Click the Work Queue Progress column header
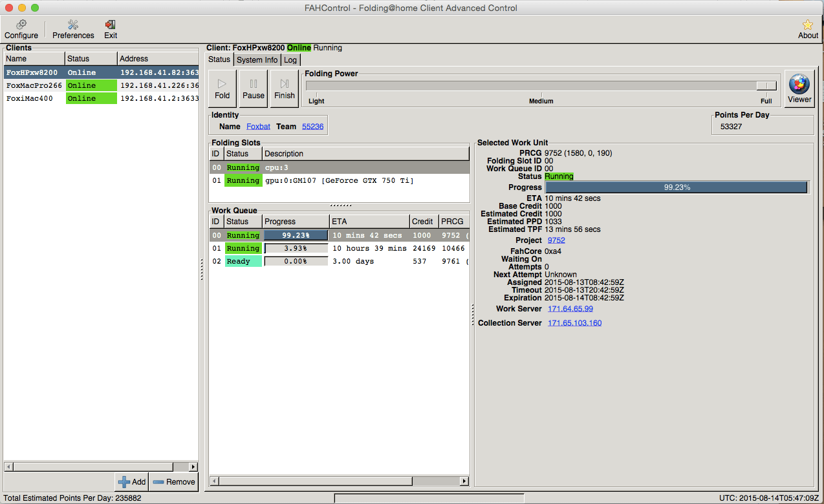824x504 pixels. [x=296, y=222]
